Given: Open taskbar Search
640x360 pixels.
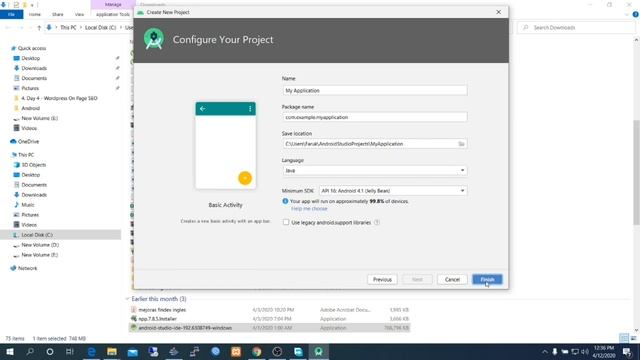Looking at the screenshot, I should pyautogui.click(x=30, y=351).
